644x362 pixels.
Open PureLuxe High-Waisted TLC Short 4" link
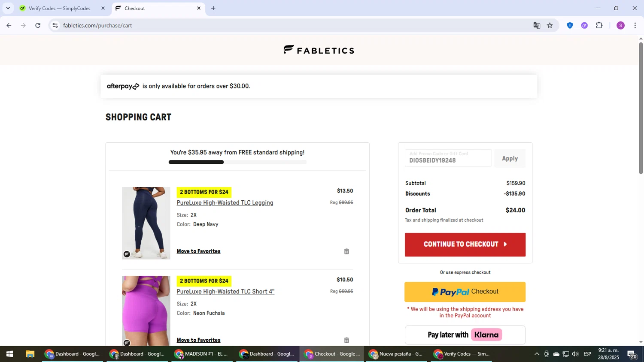click(x=225, y=291)
